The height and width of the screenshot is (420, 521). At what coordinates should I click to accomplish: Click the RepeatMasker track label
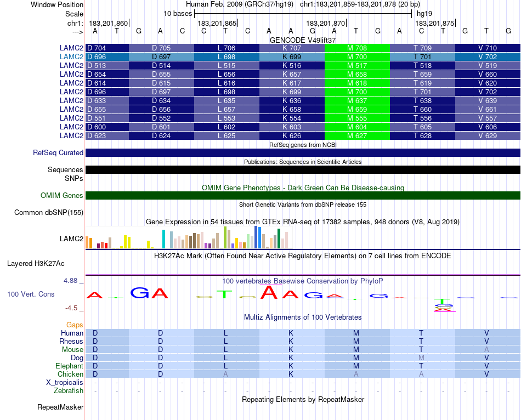[60, 407]
